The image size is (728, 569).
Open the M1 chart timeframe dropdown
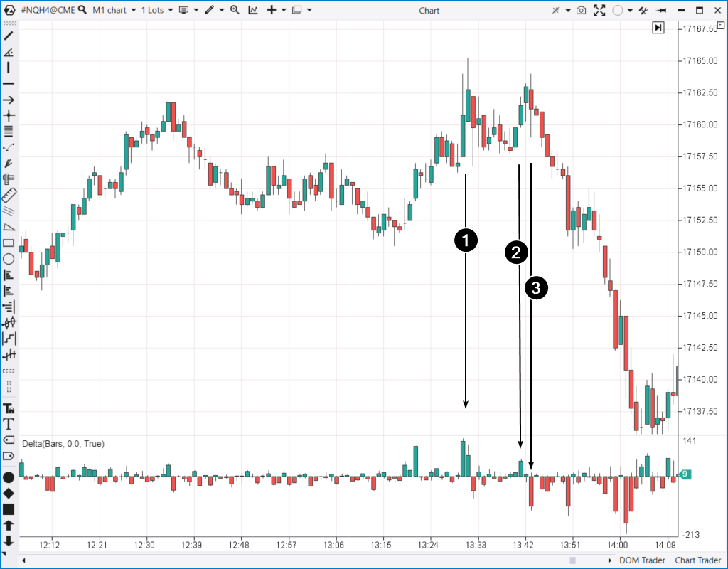pos(114,10)
